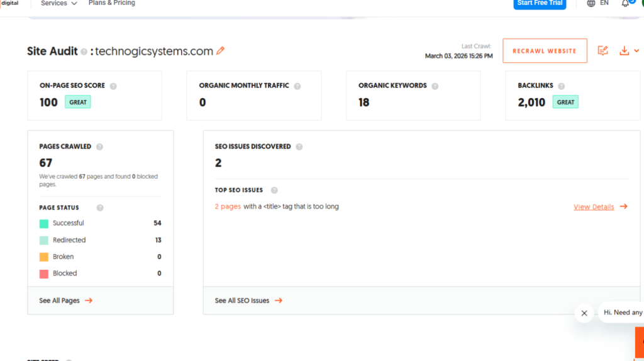This screenshot has width=644, height=361.
Task: Click the Blocked status label
Action: coord(65,273)
